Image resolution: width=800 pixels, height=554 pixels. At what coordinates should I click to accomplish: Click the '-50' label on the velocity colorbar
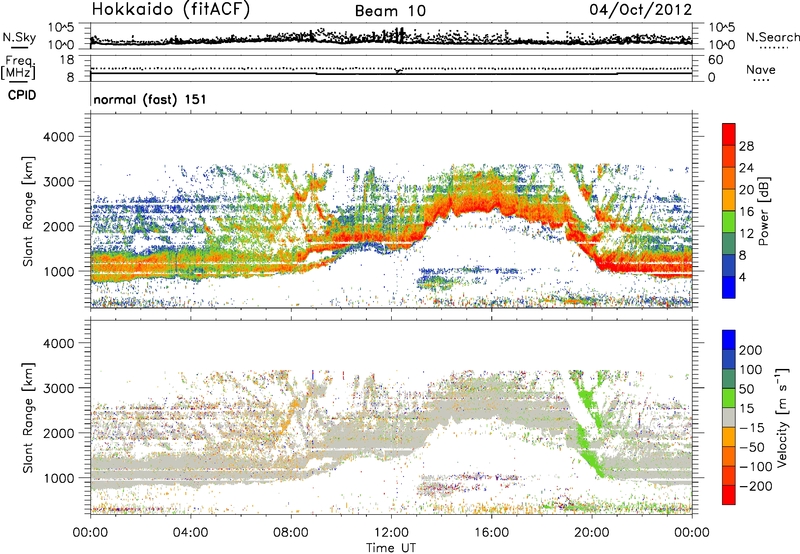coord(752,447)
